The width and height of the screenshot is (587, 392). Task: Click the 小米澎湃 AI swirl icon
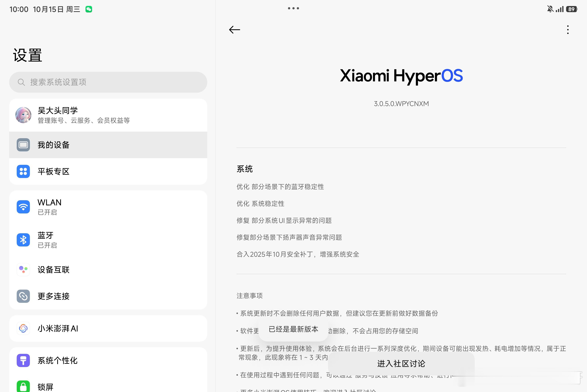coord(23,328)
